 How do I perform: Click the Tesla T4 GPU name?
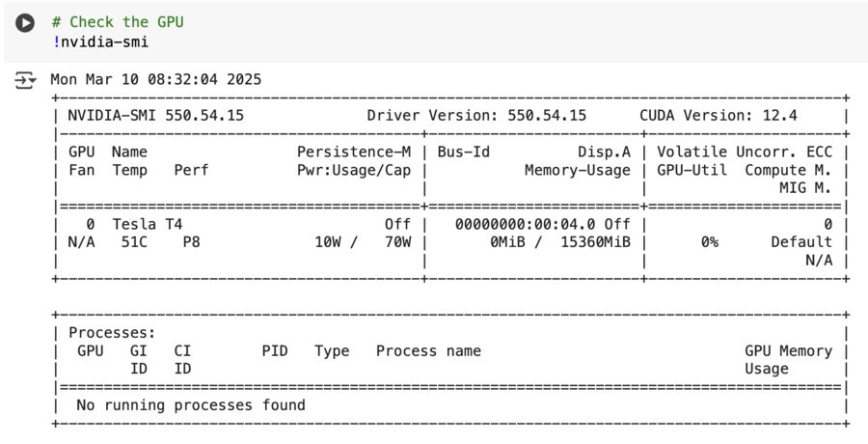[x=147, y=224]
